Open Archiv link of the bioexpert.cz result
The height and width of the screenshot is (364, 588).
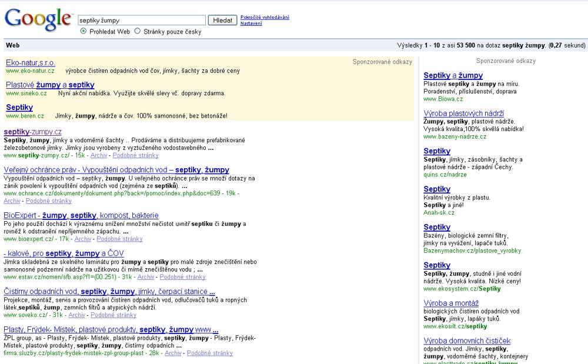point(83,239)
